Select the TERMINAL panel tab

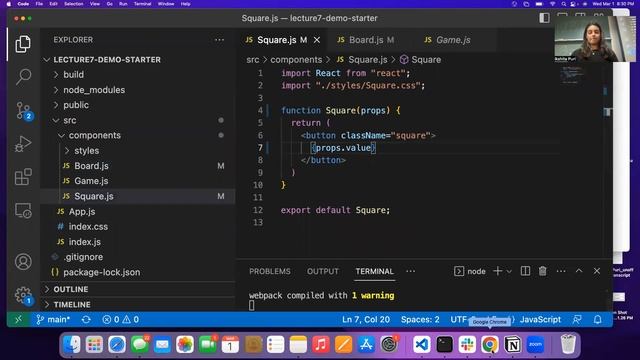point(374,271)
